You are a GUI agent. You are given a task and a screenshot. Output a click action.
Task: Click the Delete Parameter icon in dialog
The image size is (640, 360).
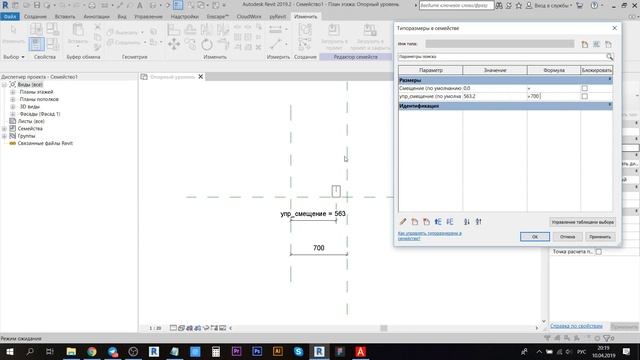[426, 222]
